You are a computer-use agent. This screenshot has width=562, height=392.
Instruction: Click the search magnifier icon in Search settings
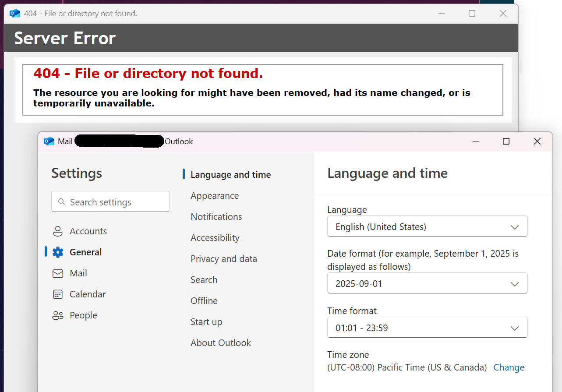(x=62, y=202)
